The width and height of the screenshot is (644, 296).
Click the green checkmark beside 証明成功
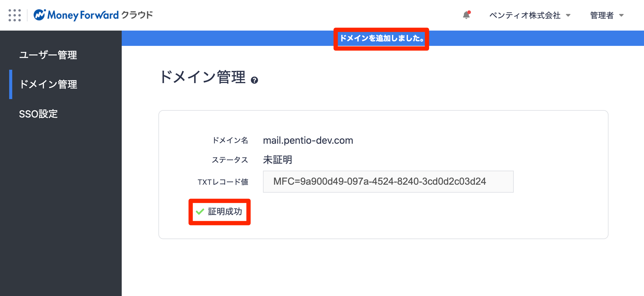coord(200,212)
